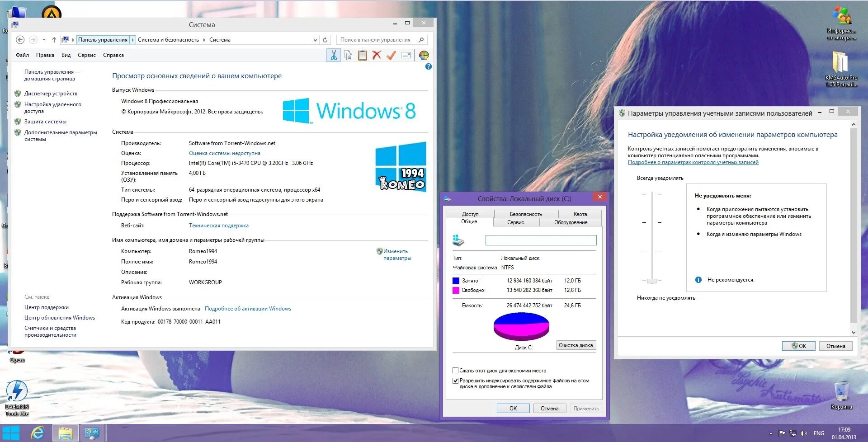
Task: Open Internet Explorer from the taskbar
Action: point(38,433)
